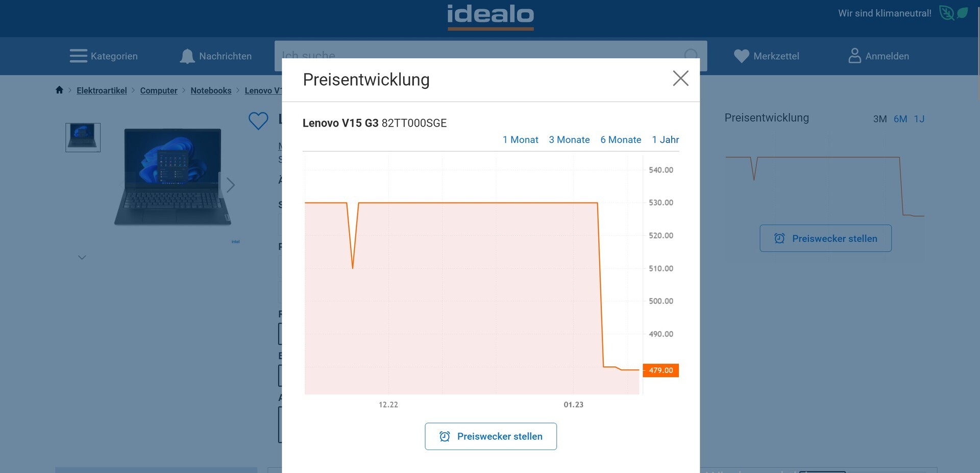Click Preiswecker stellen button in dialog
Viewport: 980px width, 473px height.
coord(491,436)
